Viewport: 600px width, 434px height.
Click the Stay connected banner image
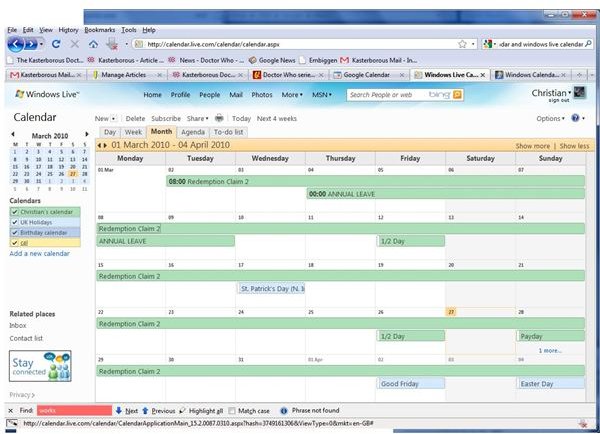40,366
